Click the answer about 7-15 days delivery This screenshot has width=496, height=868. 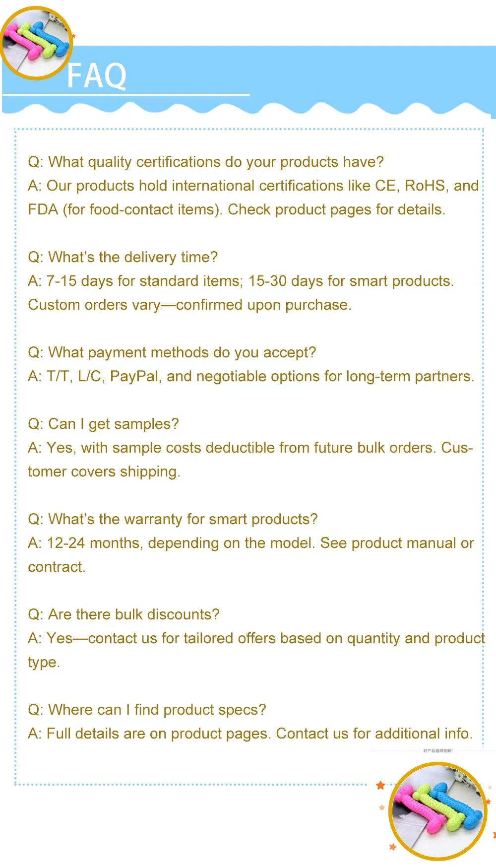(241, 281)
